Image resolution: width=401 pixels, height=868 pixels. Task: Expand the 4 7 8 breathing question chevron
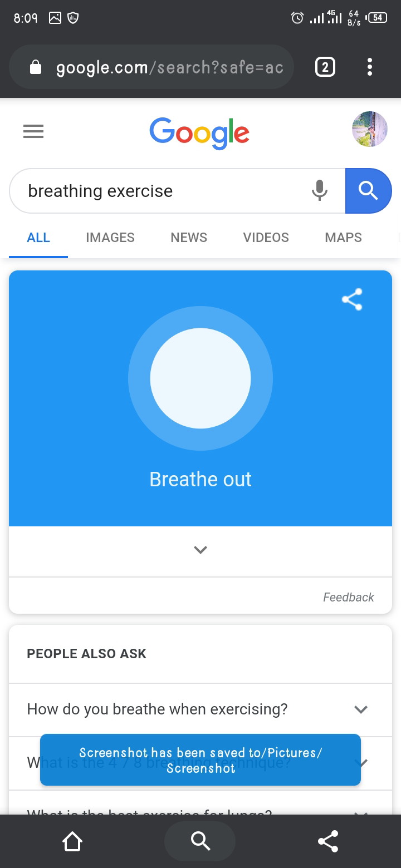pyautogui.click(x=362, y=763)
